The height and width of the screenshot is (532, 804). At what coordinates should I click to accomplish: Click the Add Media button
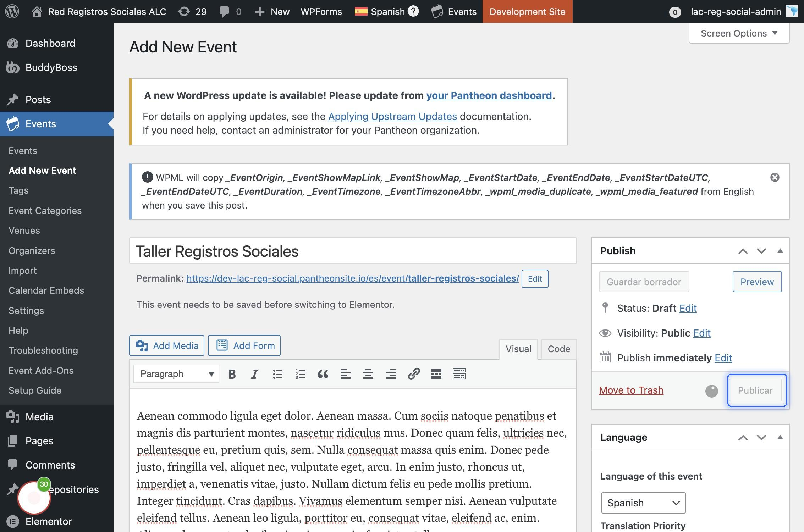click(167, 345)
